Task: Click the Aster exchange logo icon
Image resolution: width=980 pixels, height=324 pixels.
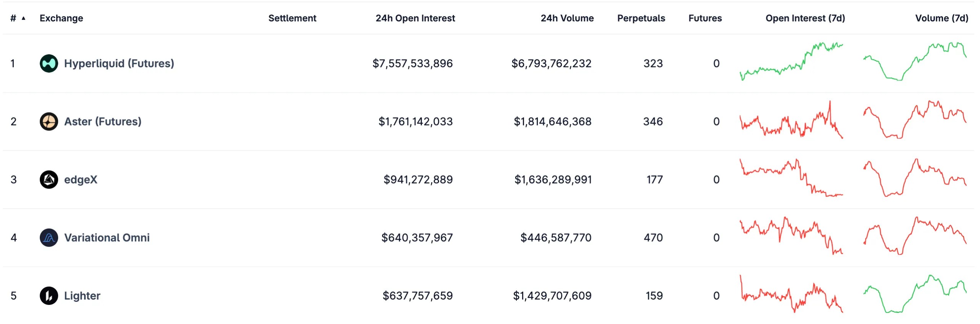Action: tap(49, 122)
